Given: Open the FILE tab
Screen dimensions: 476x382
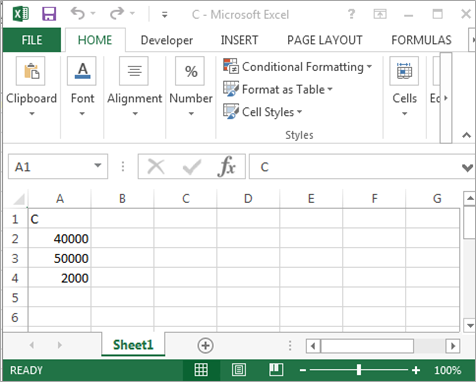Looking at the screenshot, I should [x=32, y=40].
